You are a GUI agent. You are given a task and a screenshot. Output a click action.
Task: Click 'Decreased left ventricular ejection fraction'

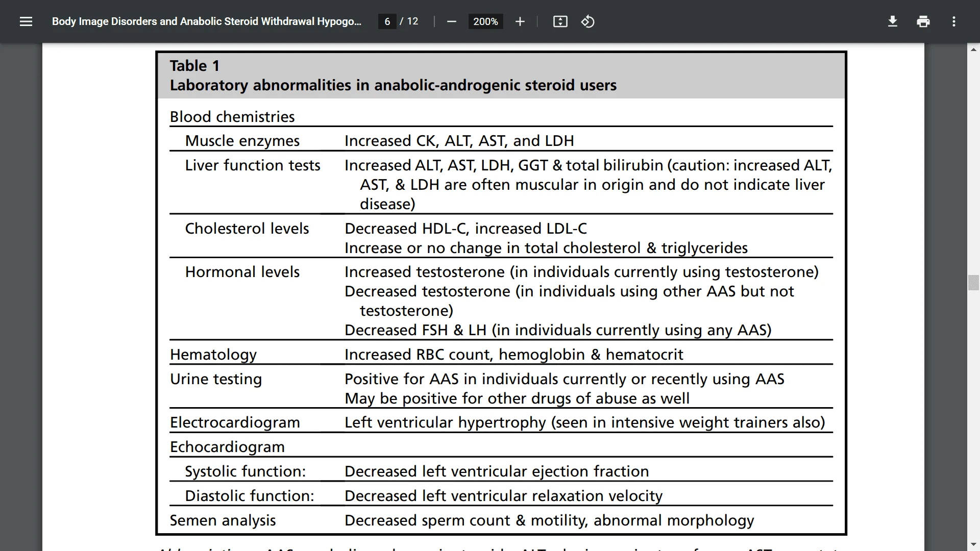click(x=497, y=471)
